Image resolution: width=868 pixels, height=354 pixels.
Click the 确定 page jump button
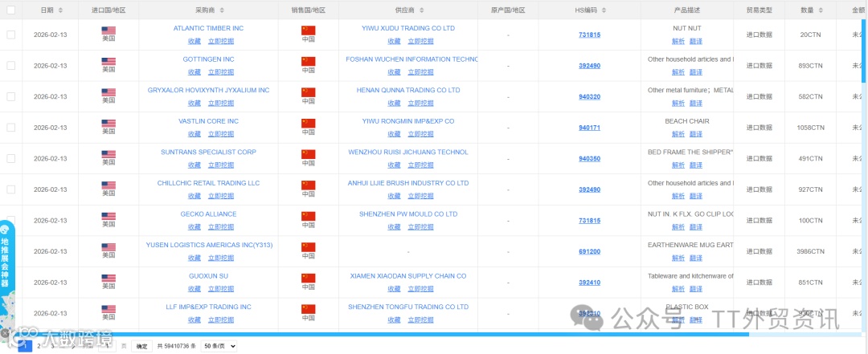point(141,346)
